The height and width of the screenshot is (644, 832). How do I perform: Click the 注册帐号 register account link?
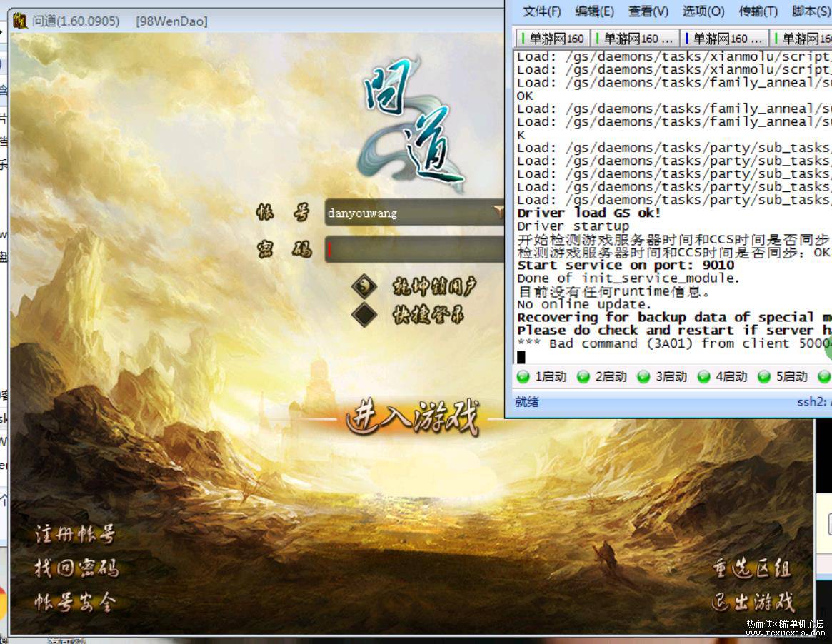pyautogui.click(x=74, y=534)
